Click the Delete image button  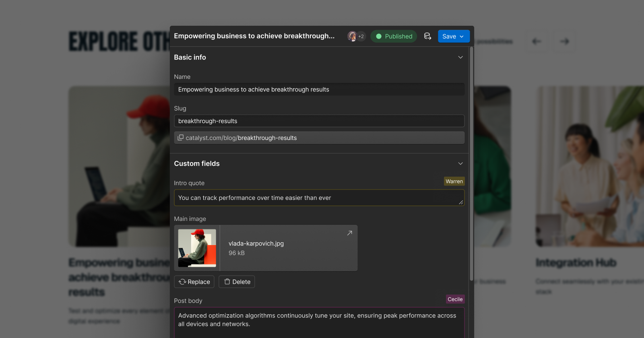pos(237,282)
